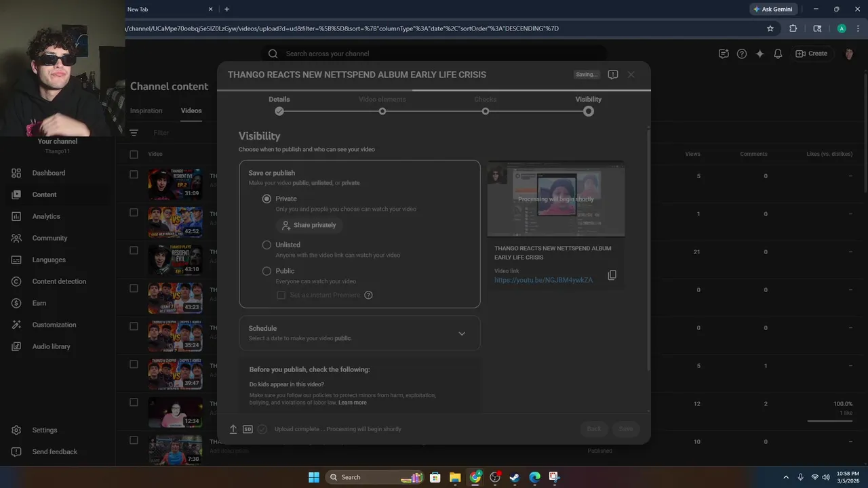Screen dimensions: 868x488
Task: Open Settings in the sidebar
Action: tap(45, 430)
